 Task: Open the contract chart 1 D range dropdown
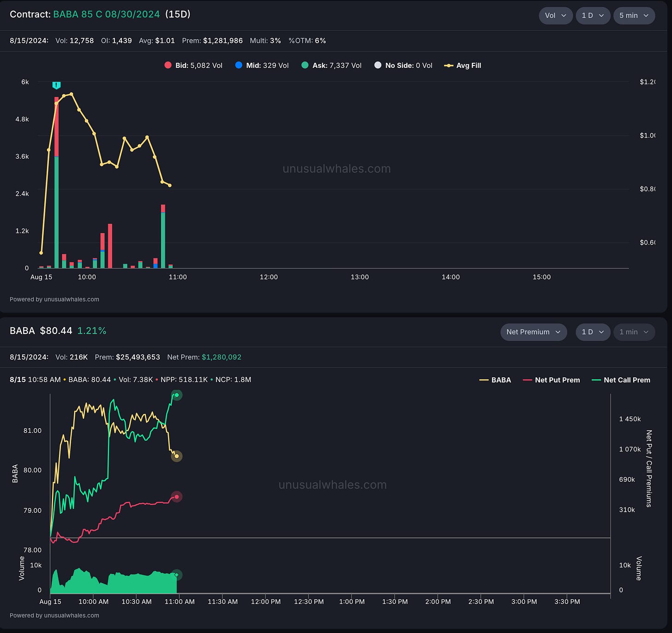click(593, 16)
